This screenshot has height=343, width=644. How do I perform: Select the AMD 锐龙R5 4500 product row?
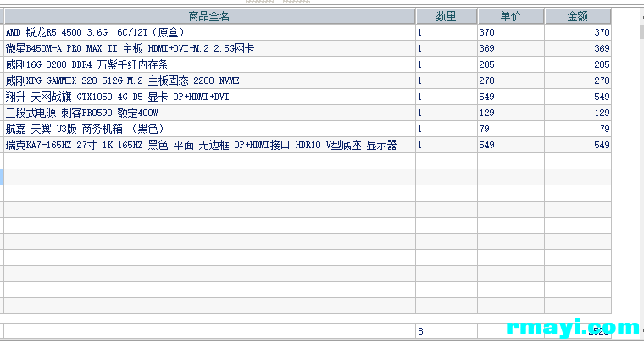308,32
